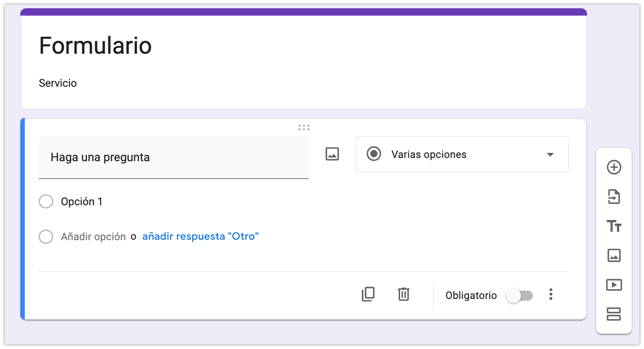Duplicate the current question
The height and width of the screenshot is (349, 644).
click(368, 294)
